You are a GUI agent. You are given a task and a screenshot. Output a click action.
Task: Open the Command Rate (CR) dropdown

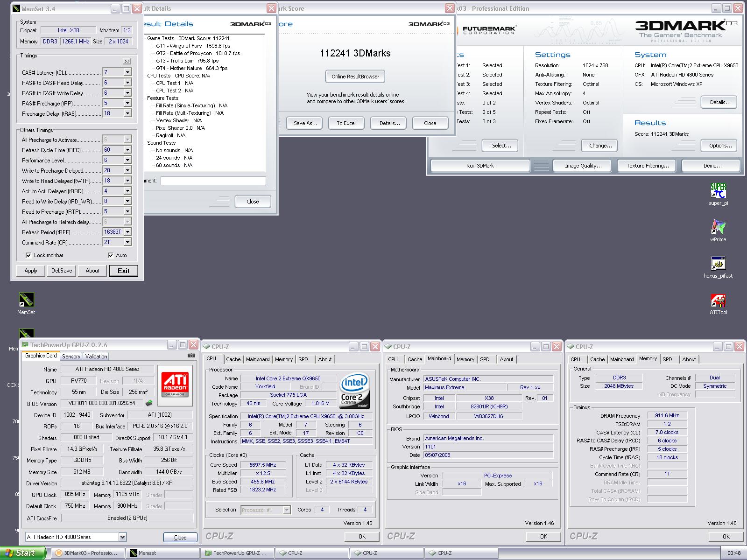point(127,242)
